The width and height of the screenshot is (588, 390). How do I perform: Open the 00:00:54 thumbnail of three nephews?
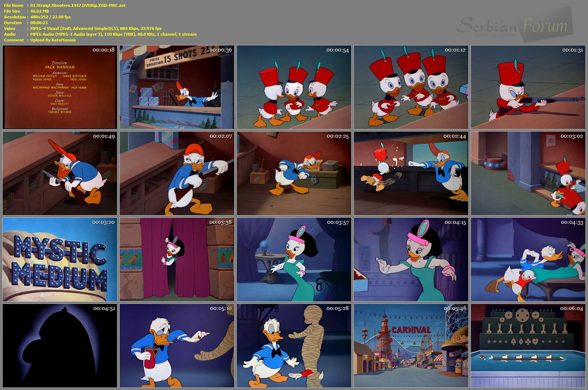[x=294, y=87]
